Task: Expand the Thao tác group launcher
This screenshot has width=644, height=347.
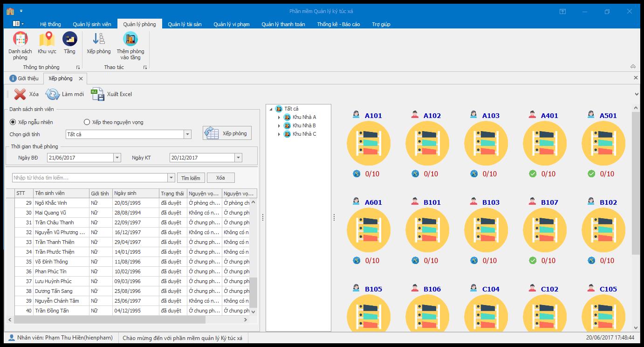Action: pos(145,68)
